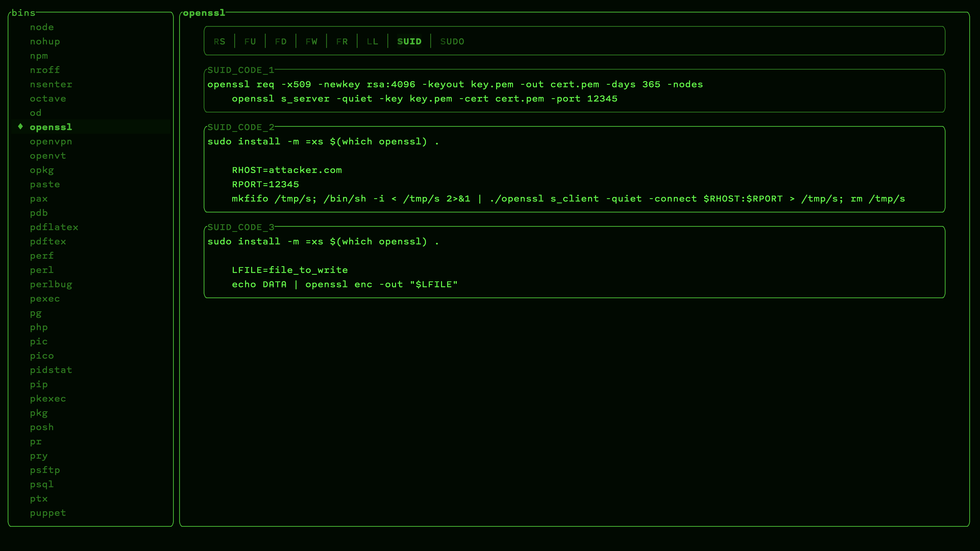Select the LL tab
The image size is (980, 551).
[x=372, y=41]
